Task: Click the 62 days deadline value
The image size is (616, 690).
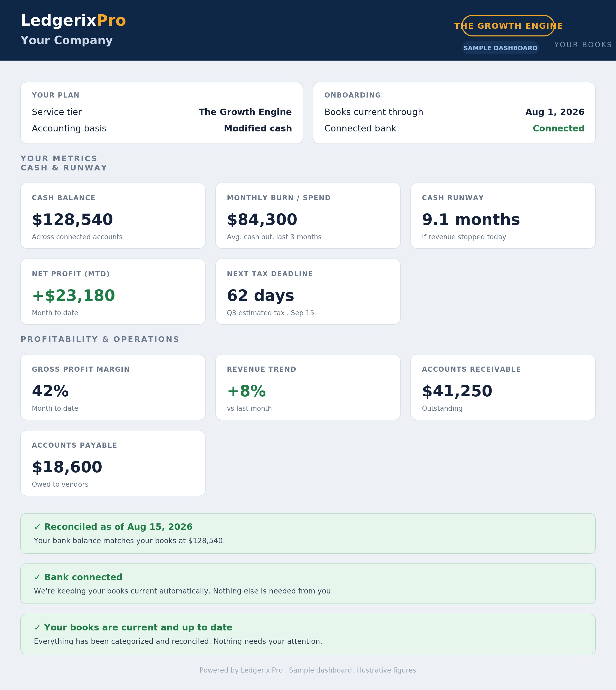Action: (x=260, y=295)
